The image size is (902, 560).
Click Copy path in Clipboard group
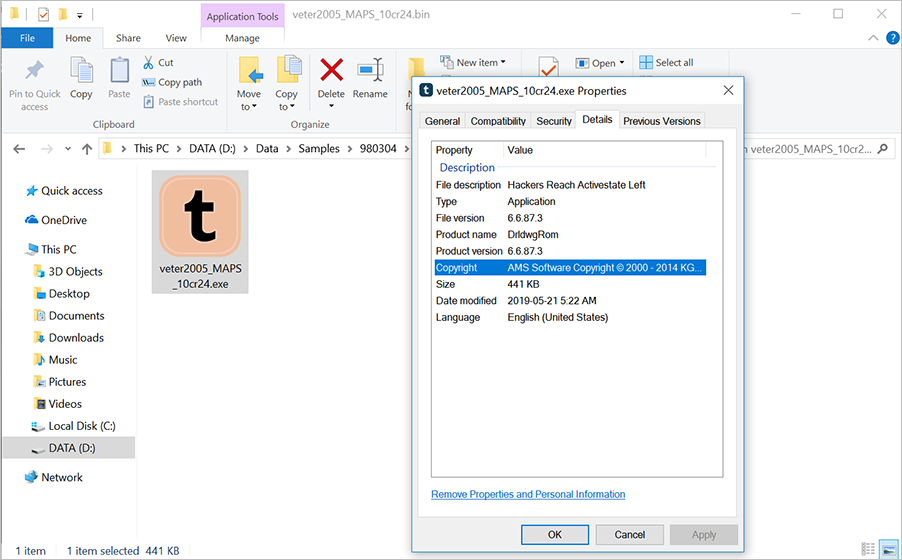pyautogui.click(x=173, y=82)
